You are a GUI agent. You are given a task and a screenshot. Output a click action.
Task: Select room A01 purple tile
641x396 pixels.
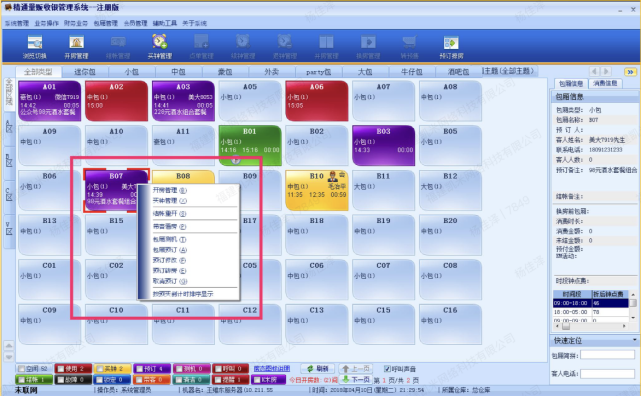[49, 101]
